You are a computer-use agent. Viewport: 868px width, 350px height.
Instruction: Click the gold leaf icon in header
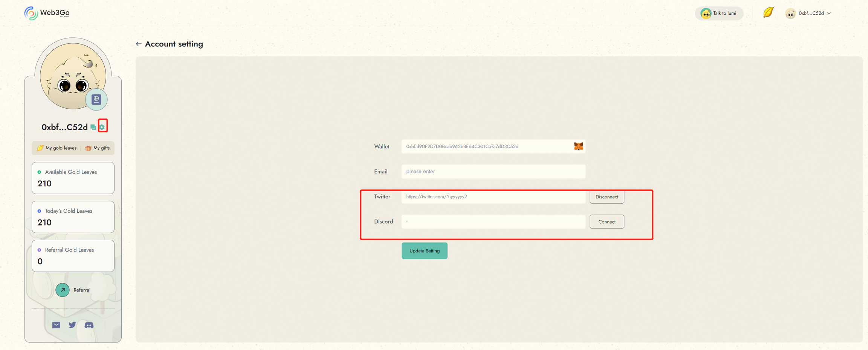768,13
